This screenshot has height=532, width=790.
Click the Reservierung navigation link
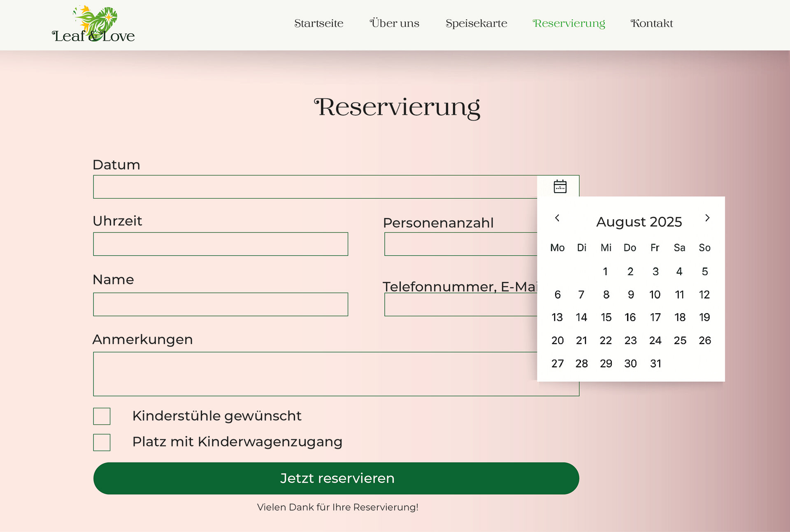pos(569,23)
